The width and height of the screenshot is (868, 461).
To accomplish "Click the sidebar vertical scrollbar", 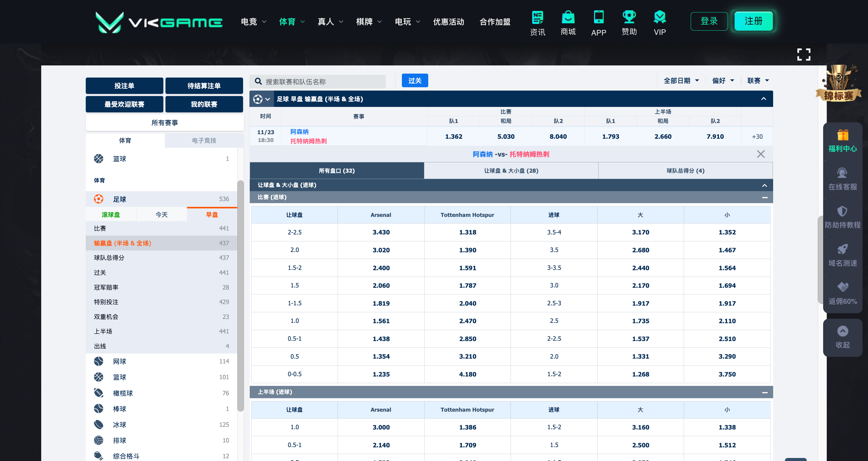I will coord(241,296).
